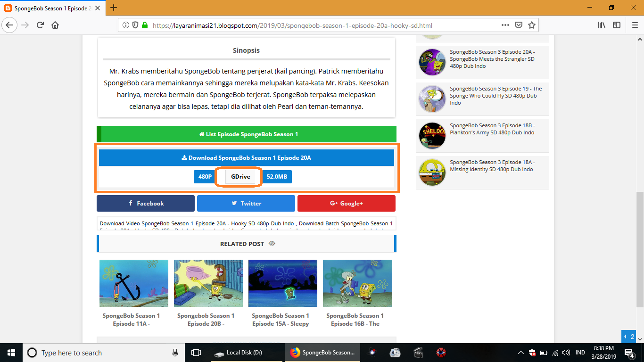This screenshot has height=362, width=644.
Task: Open Episode 11A related post thumbnail
Action: click(x=134, y=283)
